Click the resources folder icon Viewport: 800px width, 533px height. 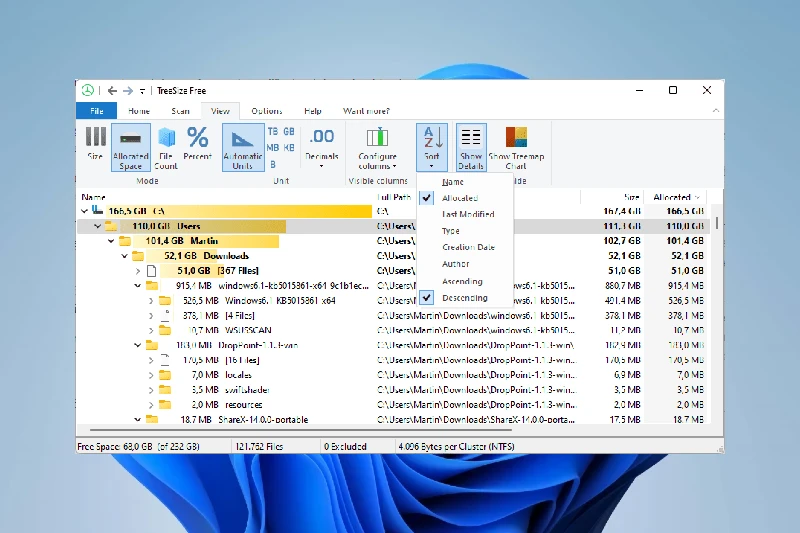(x=165, y=404)
